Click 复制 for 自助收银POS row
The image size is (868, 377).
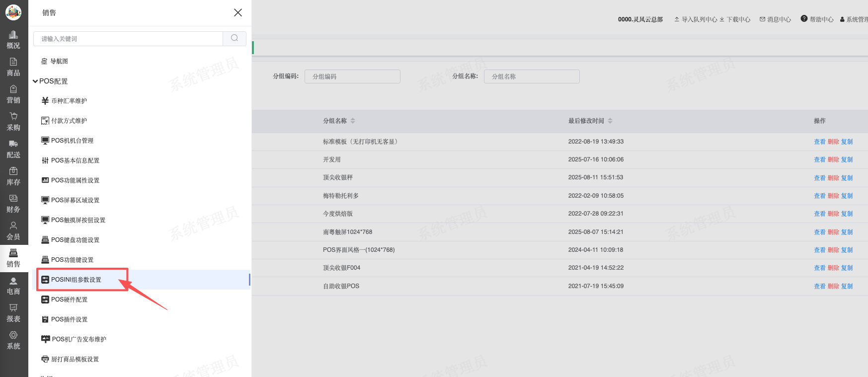tap(847, 286)
